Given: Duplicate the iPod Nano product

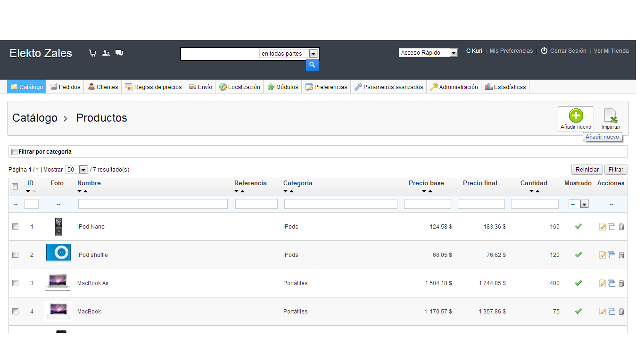Looking at the screenshot, I should click(x=611, y=227).
